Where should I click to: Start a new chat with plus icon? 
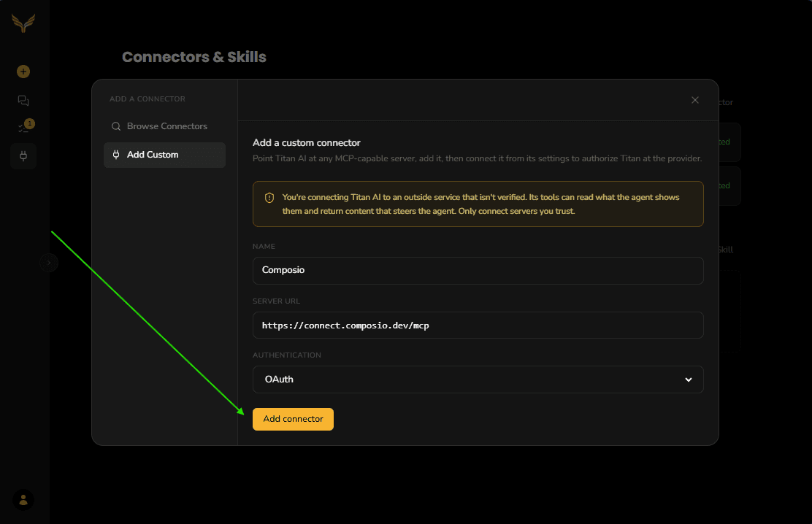click(x=23, y=72)
